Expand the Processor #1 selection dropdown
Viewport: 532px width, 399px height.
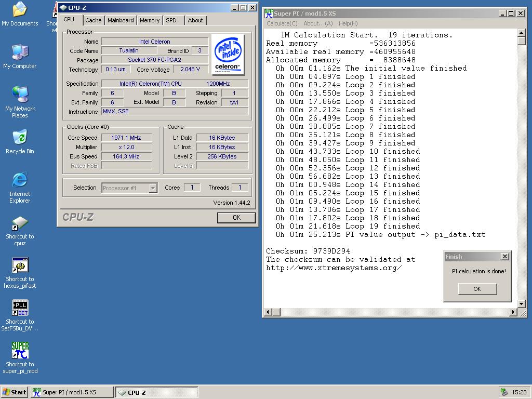[x=153, y=188]
